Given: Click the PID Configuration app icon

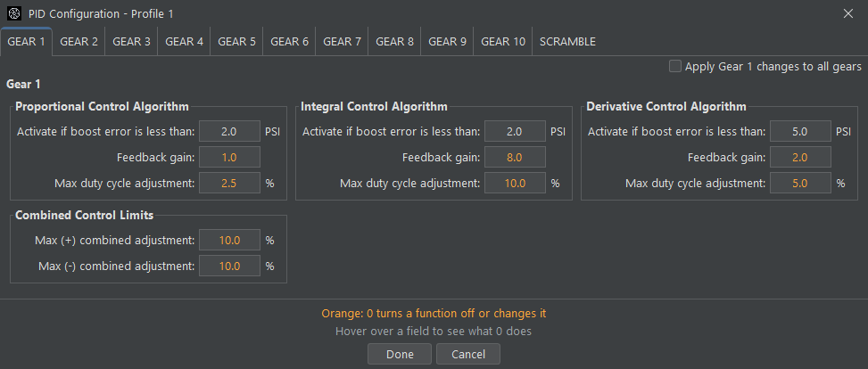Looking at the screenshot, I should (14, 14).
